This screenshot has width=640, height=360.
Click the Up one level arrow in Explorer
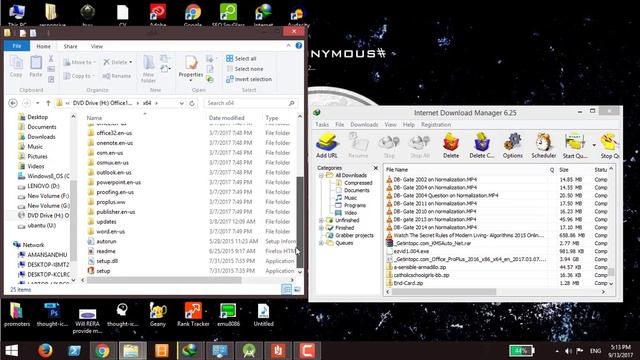click(x=48, y=103)
